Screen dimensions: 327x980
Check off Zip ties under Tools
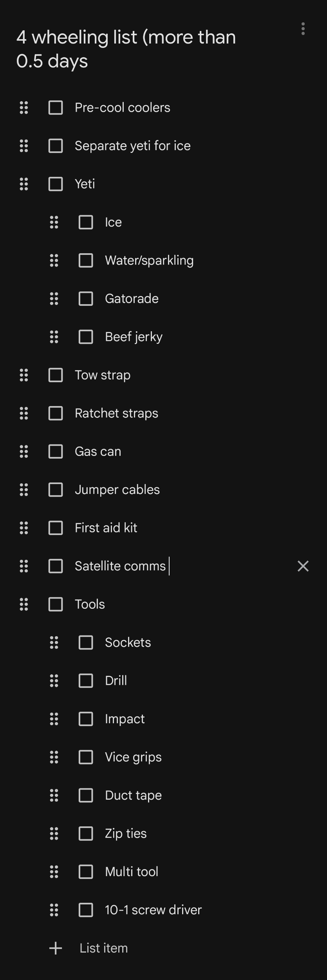click(85, 833)
